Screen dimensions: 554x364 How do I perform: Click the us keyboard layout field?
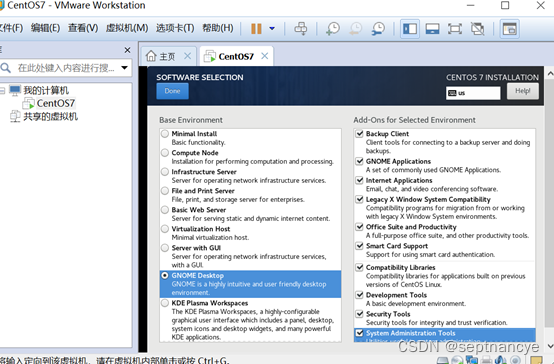point(473,93)
